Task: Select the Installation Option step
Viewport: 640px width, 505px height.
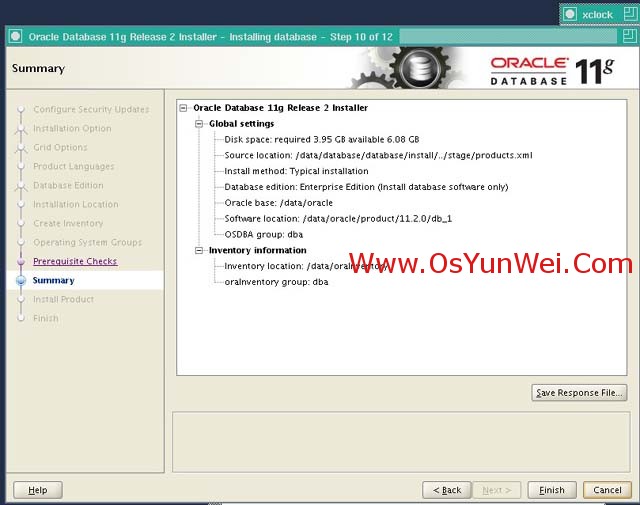Action: pos(72,128)
